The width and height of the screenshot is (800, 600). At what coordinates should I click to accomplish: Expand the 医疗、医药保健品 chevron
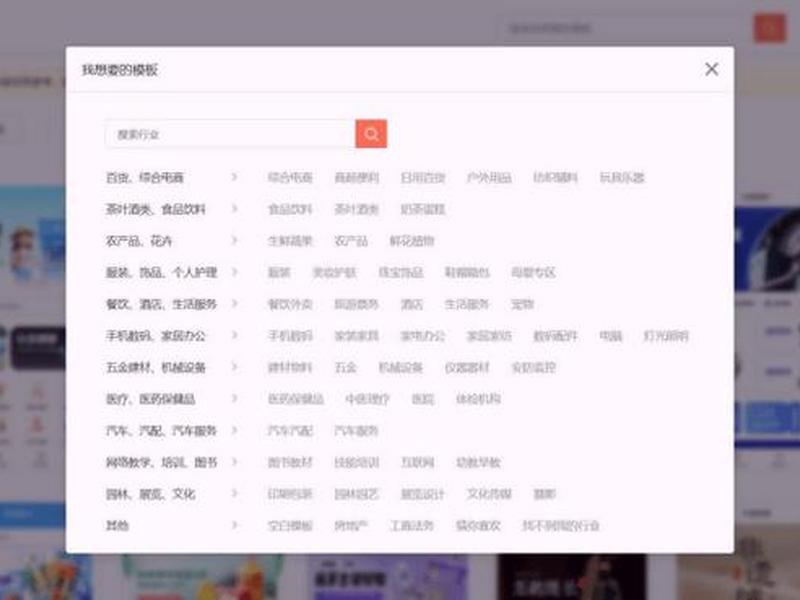tap(234, 398)
